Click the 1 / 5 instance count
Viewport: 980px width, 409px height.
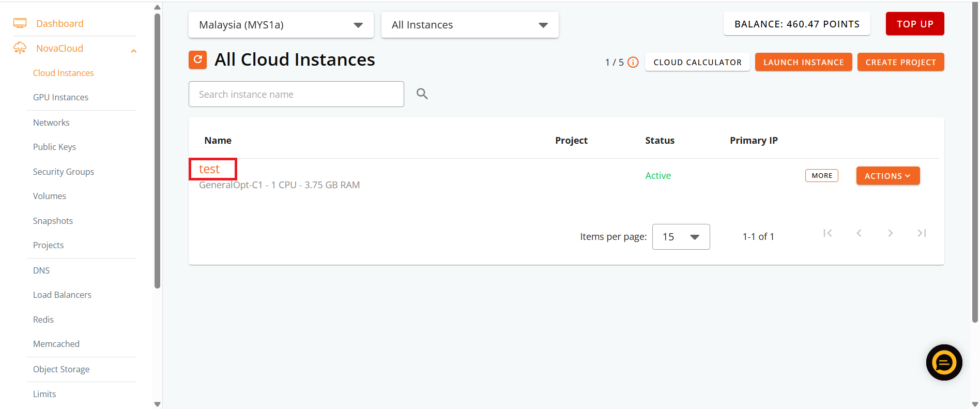tap(615, 63)
